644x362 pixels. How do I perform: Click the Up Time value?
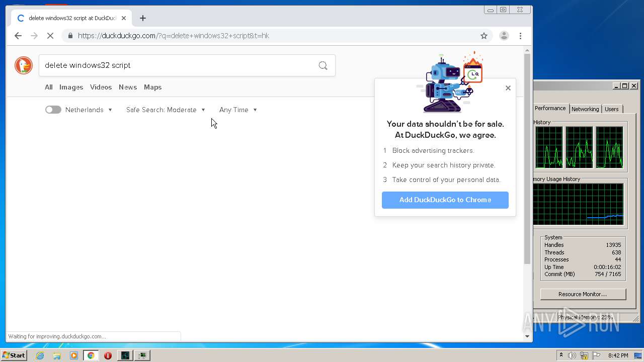(607, 267)
